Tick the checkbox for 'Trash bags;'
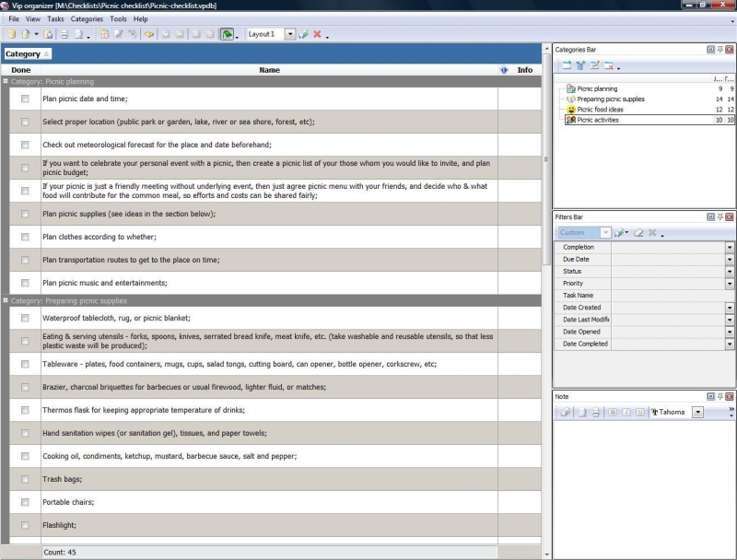This screenshot has height=560, width=737. point(25,479)
